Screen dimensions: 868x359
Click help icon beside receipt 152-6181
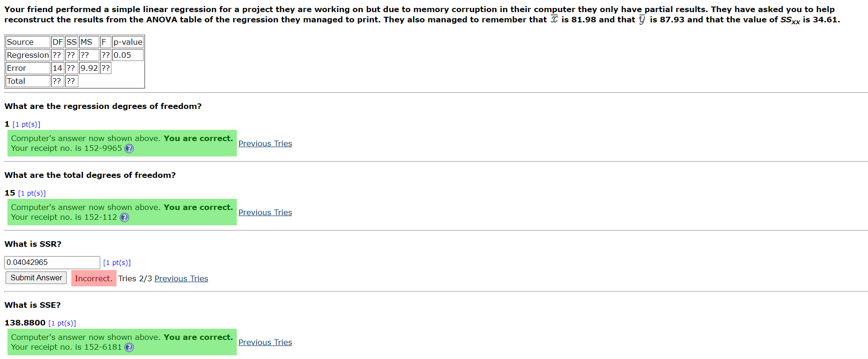129,347
